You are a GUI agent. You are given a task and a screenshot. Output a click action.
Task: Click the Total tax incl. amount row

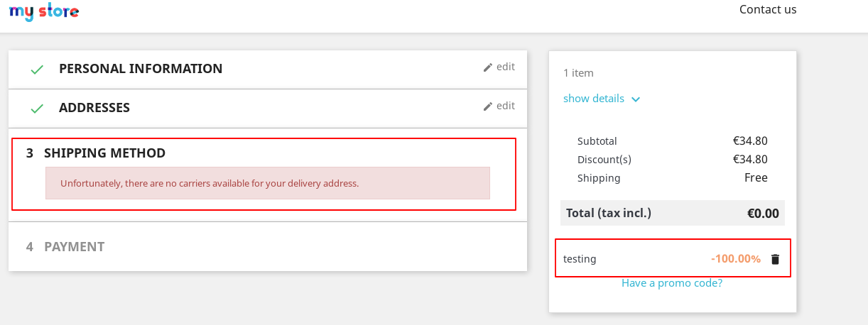pyautogui.click(x=673, y=213)
